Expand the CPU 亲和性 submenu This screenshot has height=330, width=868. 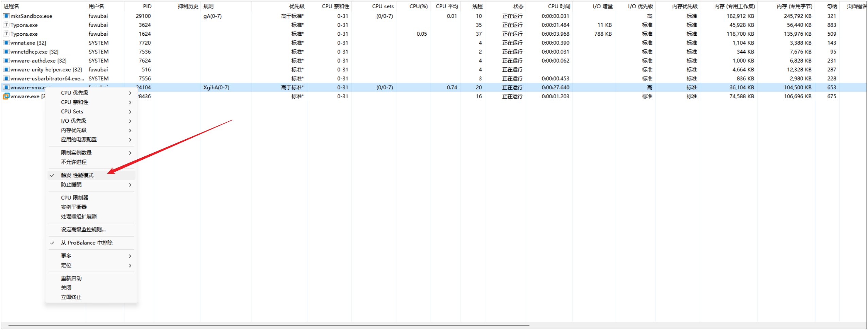(x=92, y=102)
